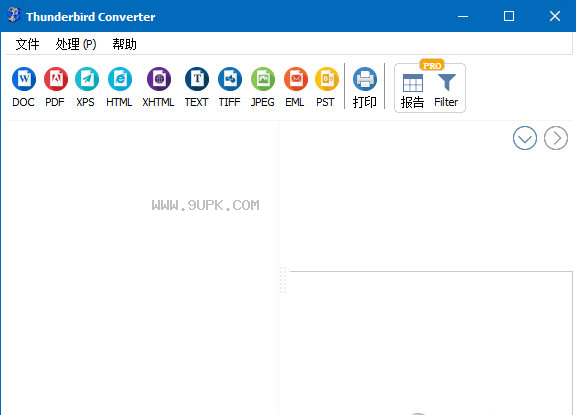The height and width of the screenshot is (415, 576).
Task: Export emails as JPEG
Action: (263, 87)
